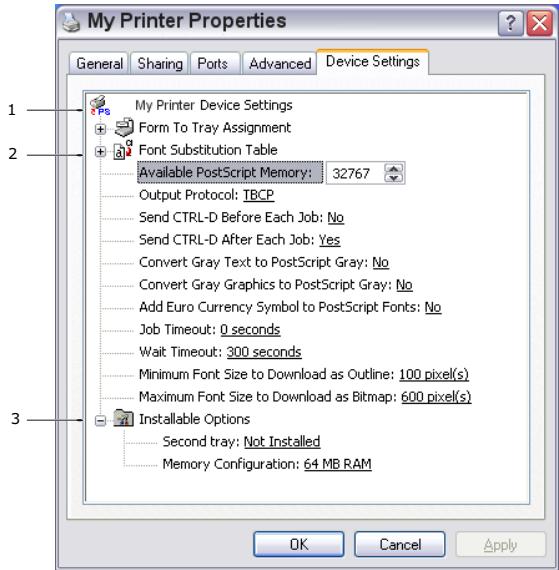559x570 pixels.
Task: Click the Cancel button
Action: (x=400, y=544)
